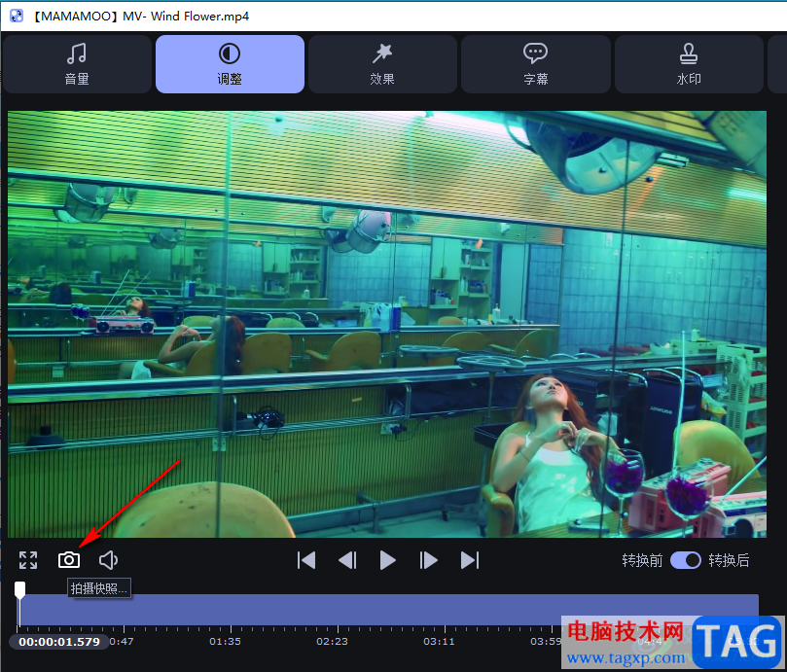
Task: Click the music note icon on 音量 tab
Action: click(x=77, y=53)
